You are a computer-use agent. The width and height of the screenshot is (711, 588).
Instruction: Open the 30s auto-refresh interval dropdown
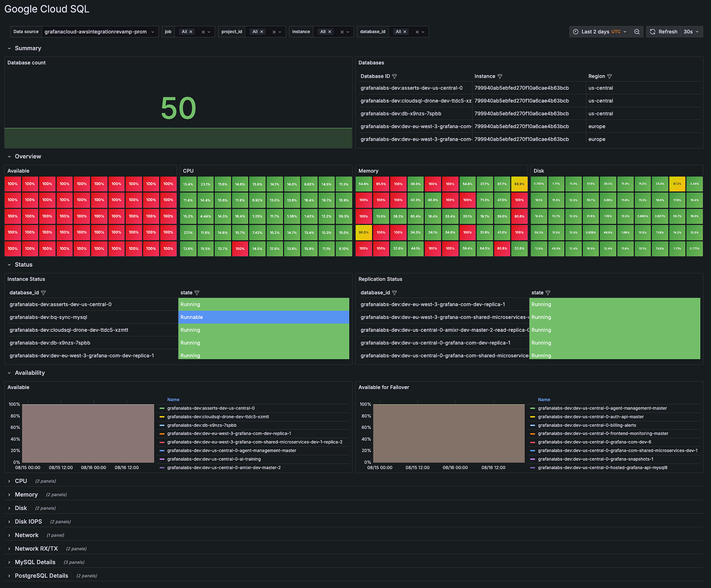tap(691, 31)
